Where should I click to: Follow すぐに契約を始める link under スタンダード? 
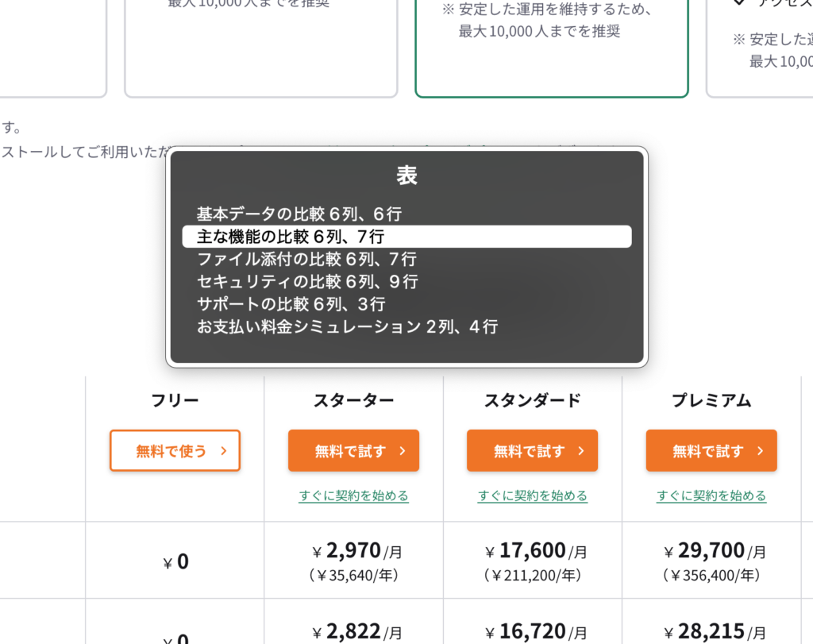click(x=532, y=496)
